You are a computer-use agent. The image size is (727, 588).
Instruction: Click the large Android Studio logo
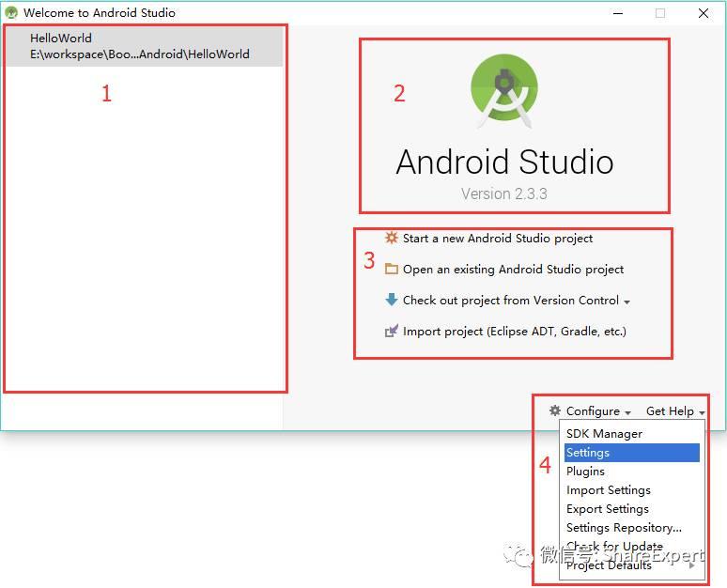(504, 91)
